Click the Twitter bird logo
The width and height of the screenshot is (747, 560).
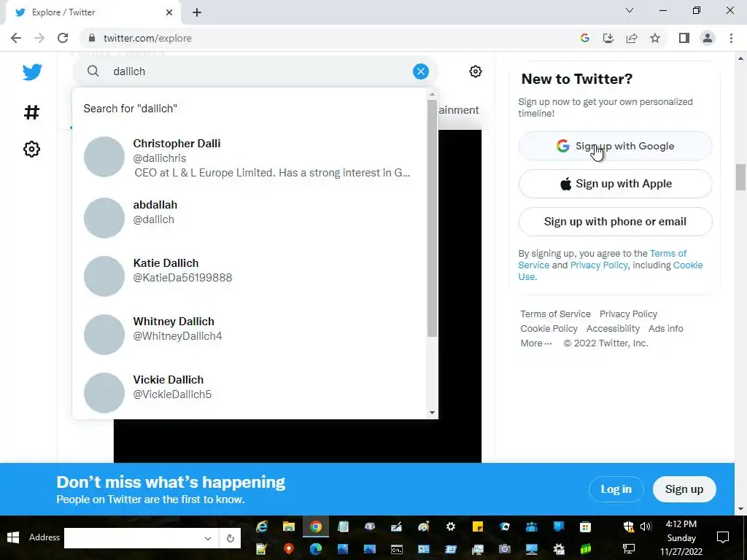tap(32, 72)
